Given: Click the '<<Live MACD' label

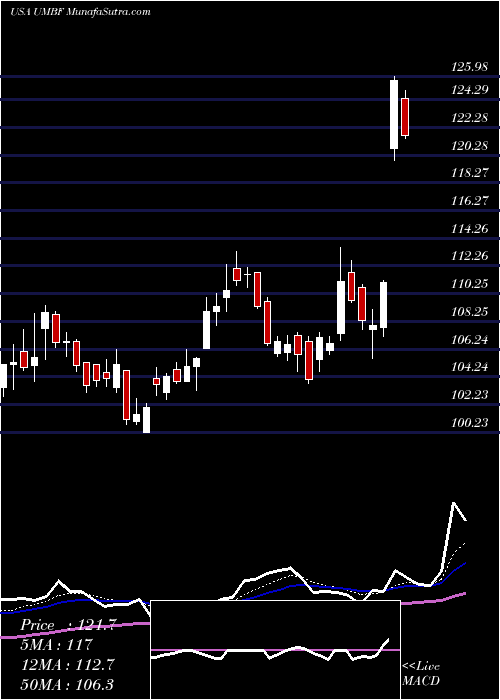Looking at the screenshot, I should [421, 674].
